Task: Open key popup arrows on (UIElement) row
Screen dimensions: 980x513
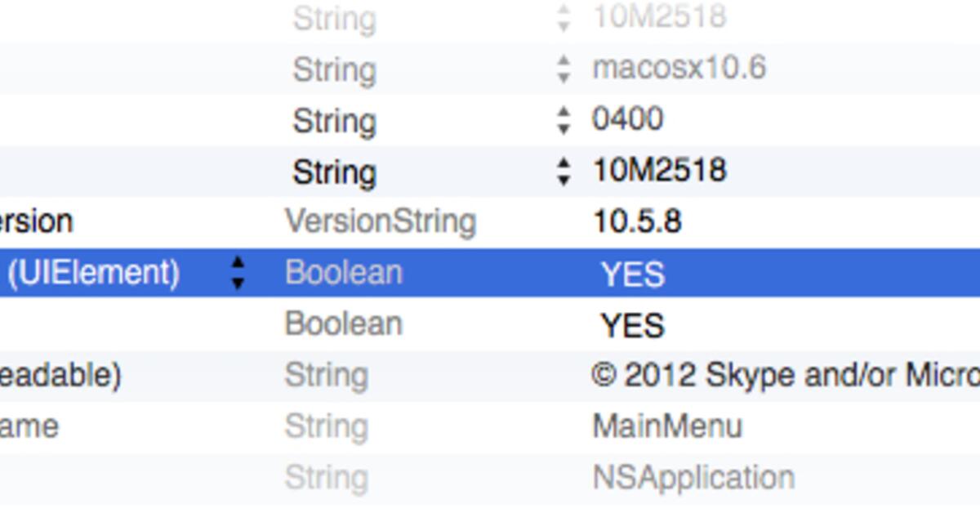Action: [238, 273]
